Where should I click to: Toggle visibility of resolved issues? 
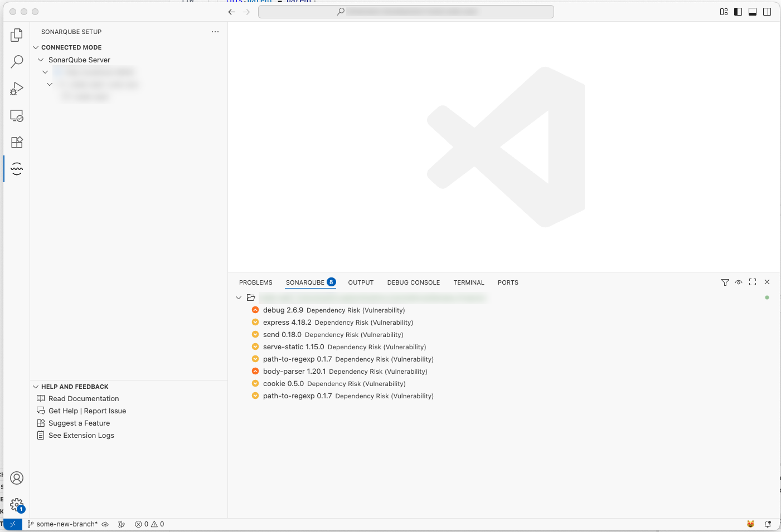pos(739,282)
